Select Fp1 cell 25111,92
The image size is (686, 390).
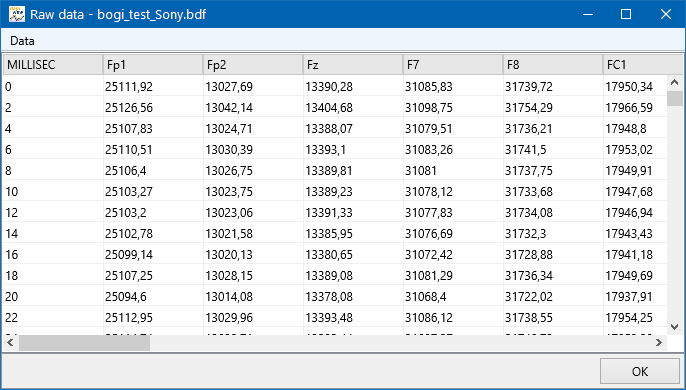tap(153, 87)
